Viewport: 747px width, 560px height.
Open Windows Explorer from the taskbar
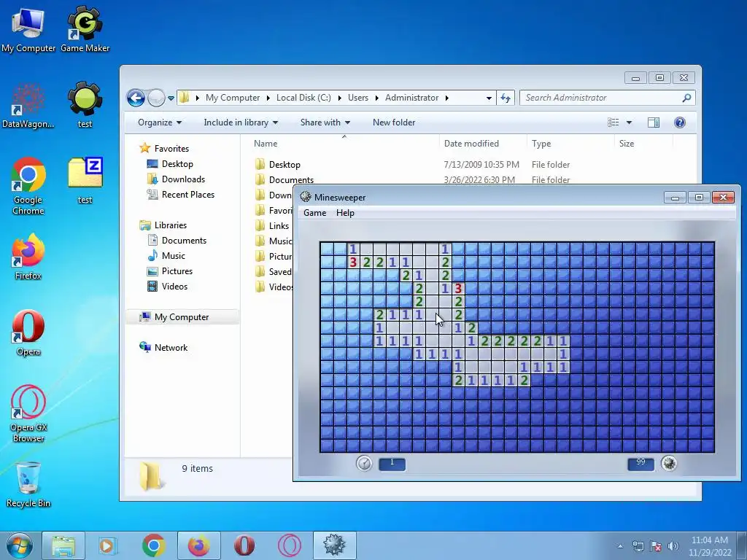[x=63, y=545]
